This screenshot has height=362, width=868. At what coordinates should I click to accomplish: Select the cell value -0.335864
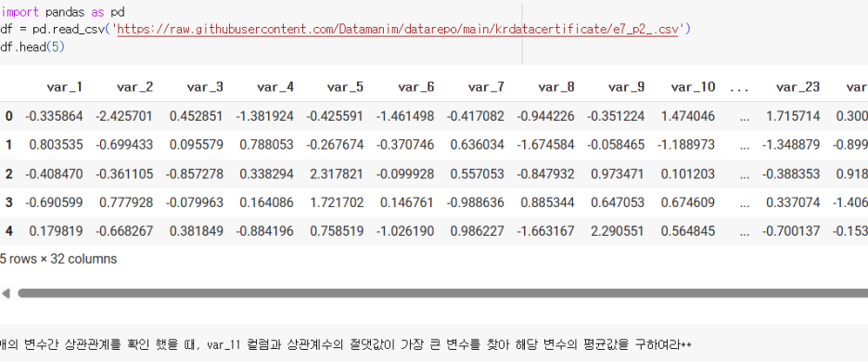pyautogui.click(x=54, y=116)
